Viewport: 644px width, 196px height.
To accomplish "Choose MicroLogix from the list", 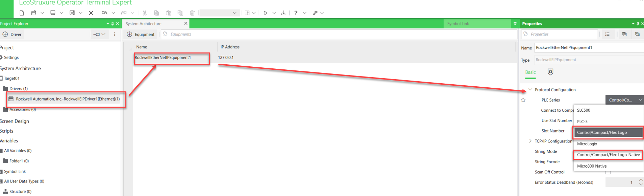I will tap(608, 144).
